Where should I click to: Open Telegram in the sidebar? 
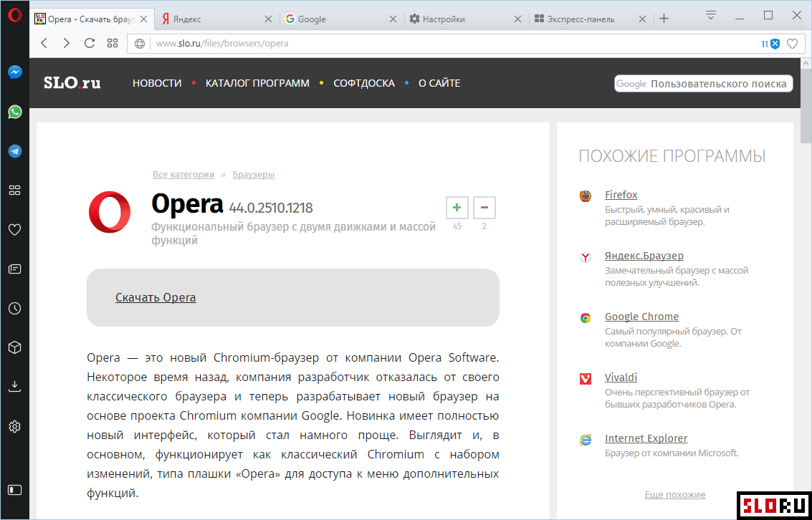pos(15,151)
